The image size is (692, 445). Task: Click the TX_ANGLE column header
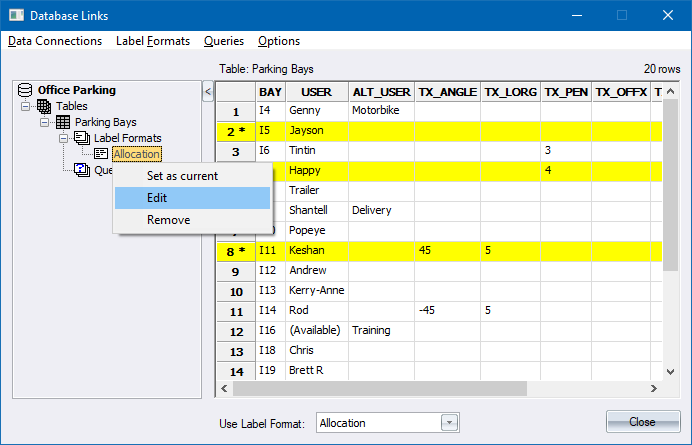pos(447,92)
